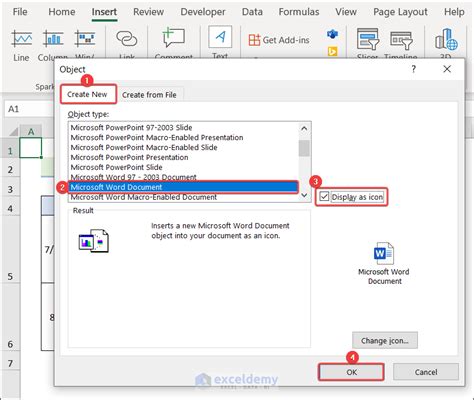Image resolution: width=474 pixels, height=400 pixels.
Task: Toggle the Display as icon checkbox
Action: (324, 196)
